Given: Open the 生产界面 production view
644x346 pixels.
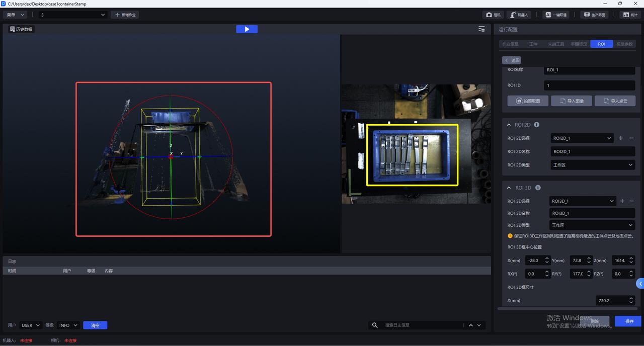Looking at the screenshot, I should pos(594,15).
